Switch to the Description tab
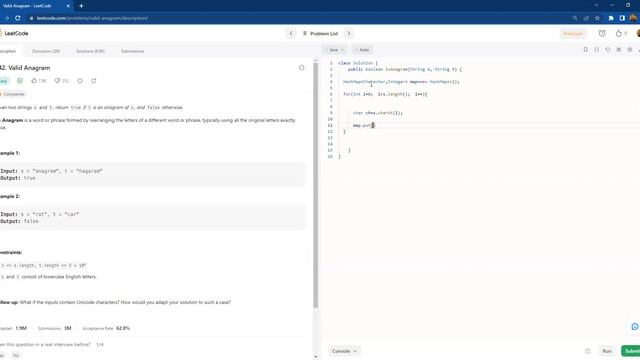Screen dimensions: 640x360 click(x=8, y=51)
